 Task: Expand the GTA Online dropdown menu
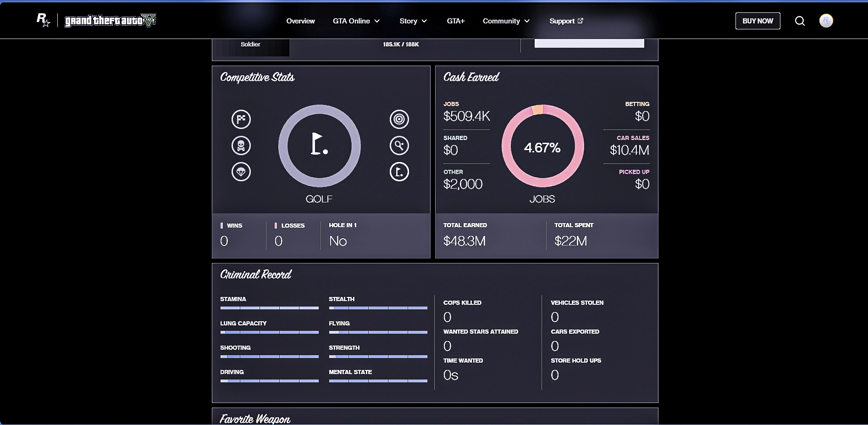[356, 21]
